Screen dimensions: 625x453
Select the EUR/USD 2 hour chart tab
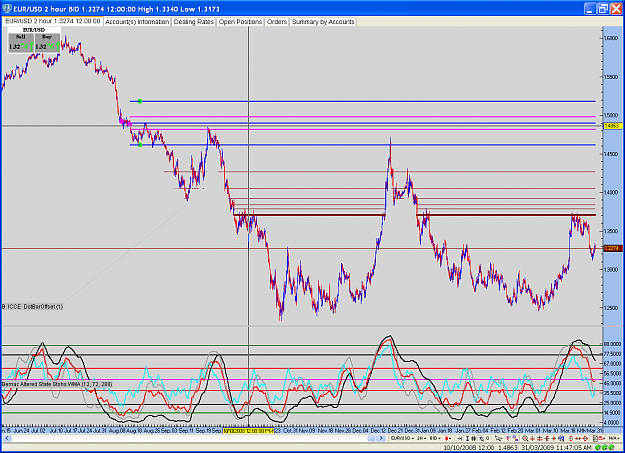click(x=52, y=21)
